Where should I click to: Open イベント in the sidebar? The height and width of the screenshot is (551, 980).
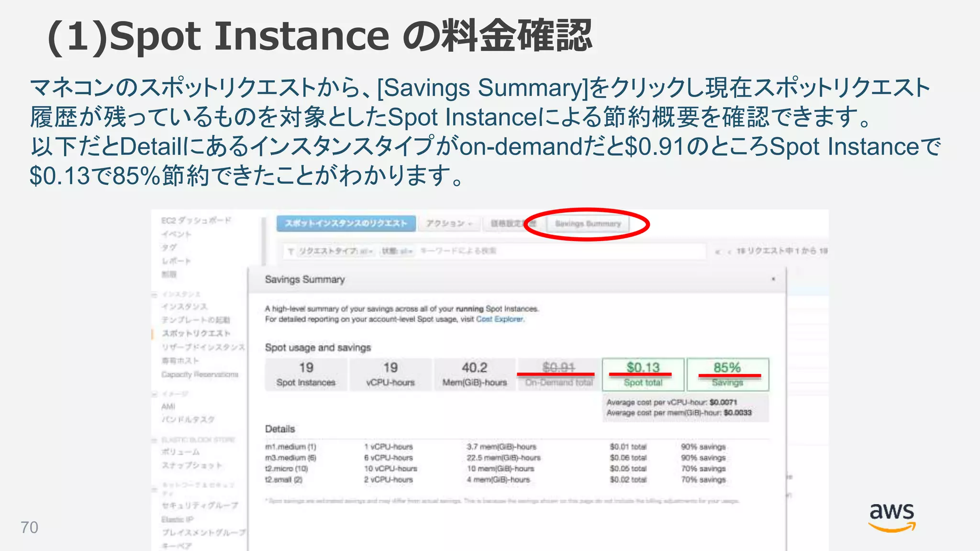click(x=177, y=234)
